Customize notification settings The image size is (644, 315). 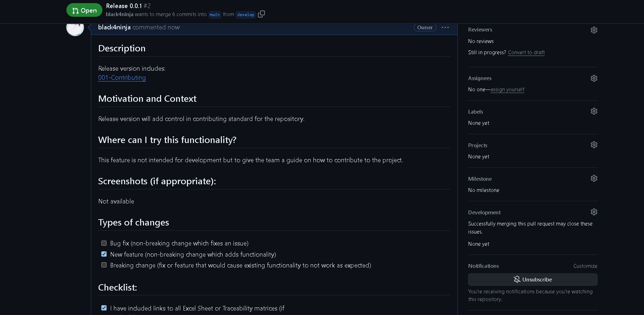pos(585,266)
